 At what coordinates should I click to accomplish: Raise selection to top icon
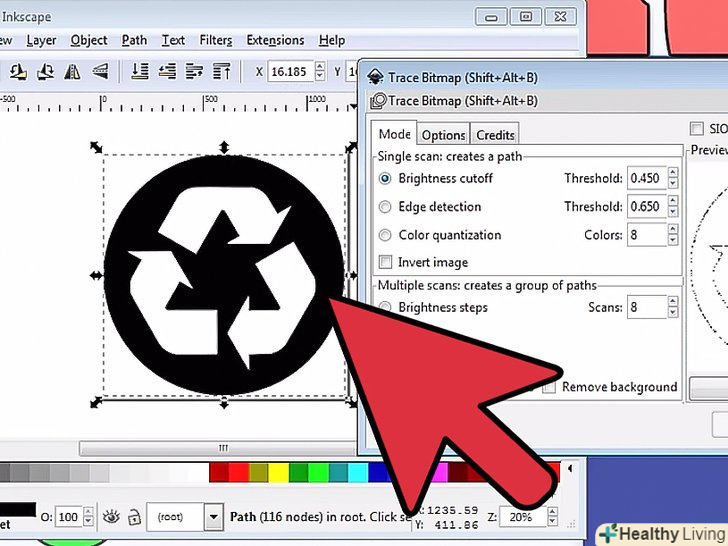pyautogui.click(x=222, y=71)
